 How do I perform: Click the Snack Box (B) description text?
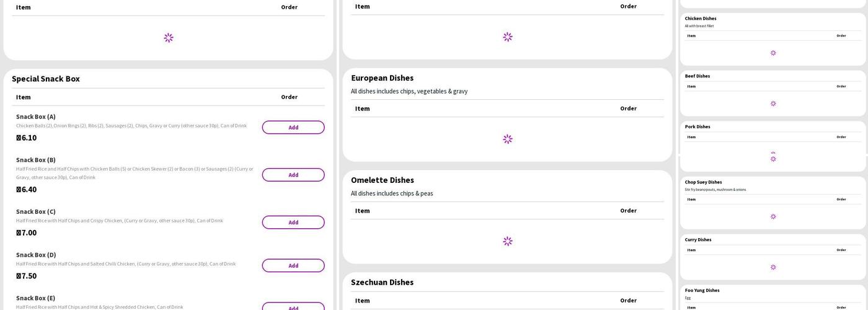[x=135, y=173]
